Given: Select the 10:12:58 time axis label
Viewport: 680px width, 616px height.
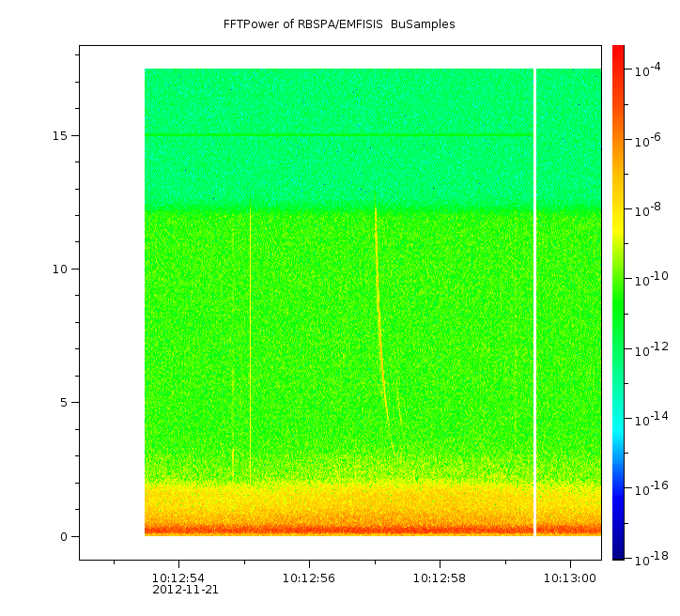Looking at the screenshot, I should coord(440,577).
